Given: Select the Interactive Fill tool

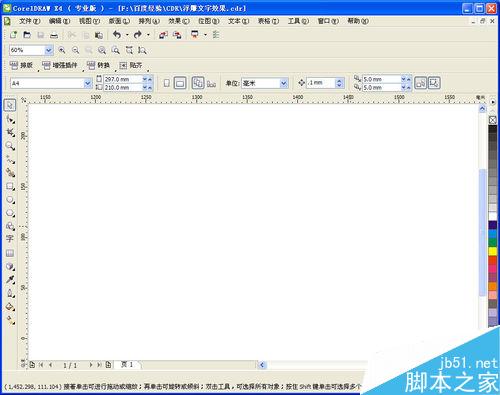Looking at the screenshot, I should tap(10, 320).
